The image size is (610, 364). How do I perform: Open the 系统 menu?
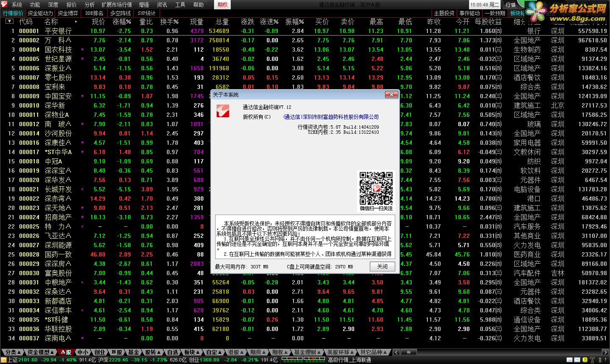pyautogui.click(x=17, y=5)
